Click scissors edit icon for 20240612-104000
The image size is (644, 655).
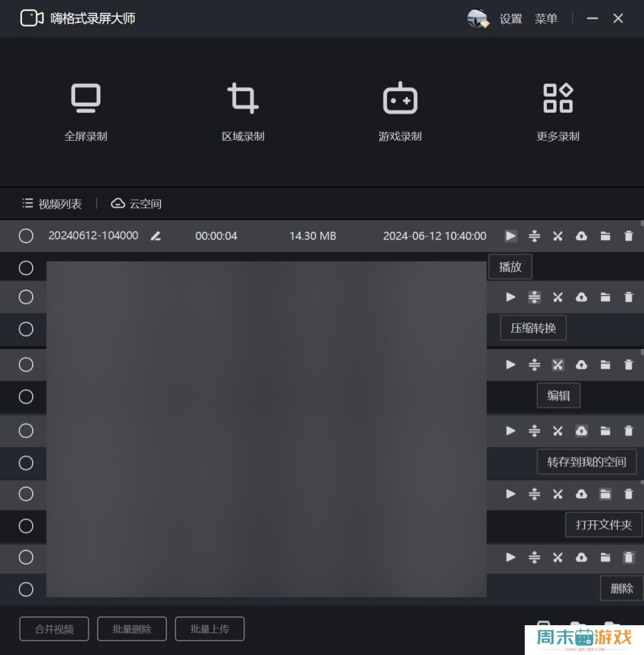(558, 236)
